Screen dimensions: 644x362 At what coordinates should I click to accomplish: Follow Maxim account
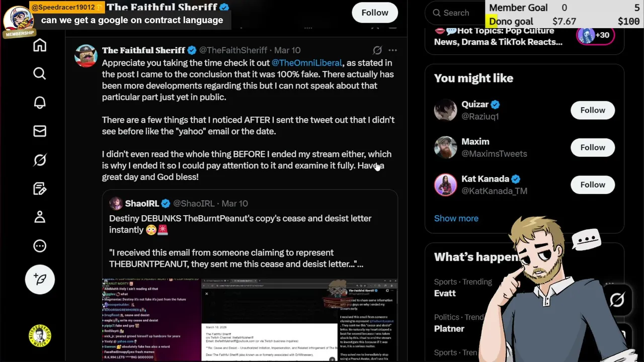(592, 147)
